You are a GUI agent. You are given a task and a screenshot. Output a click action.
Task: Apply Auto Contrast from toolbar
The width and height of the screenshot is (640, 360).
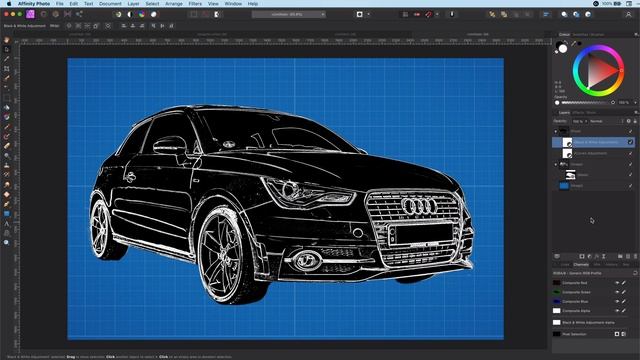[130, 14]
